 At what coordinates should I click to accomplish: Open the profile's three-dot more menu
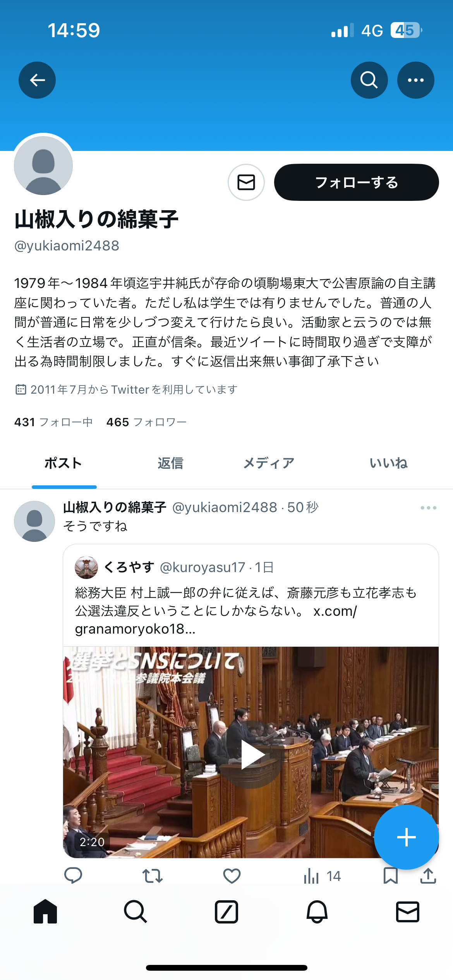415,80
